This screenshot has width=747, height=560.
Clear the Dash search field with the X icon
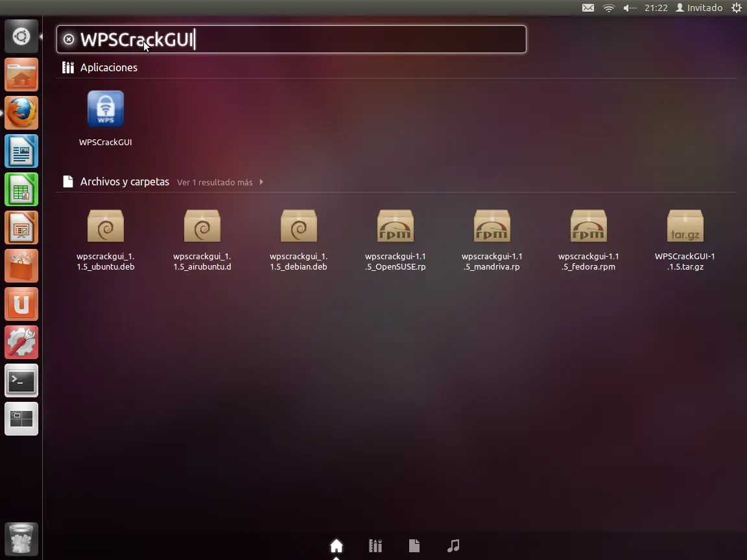(69, 40)
